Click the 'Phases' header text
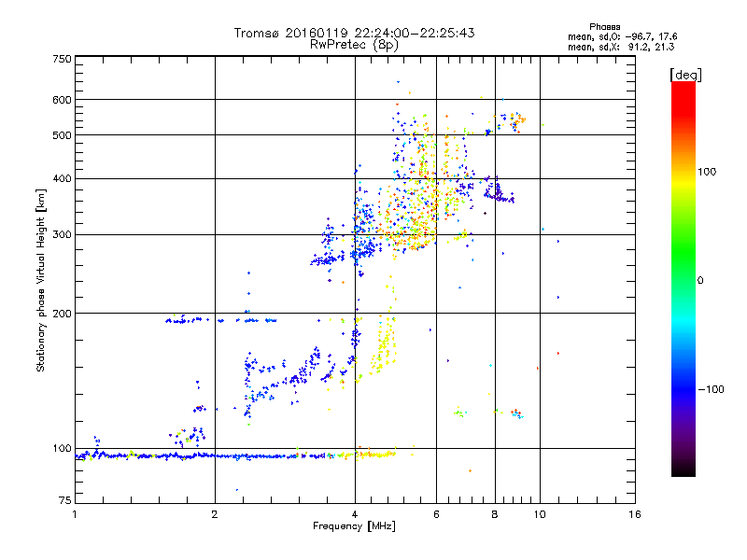 click(604, 27)
